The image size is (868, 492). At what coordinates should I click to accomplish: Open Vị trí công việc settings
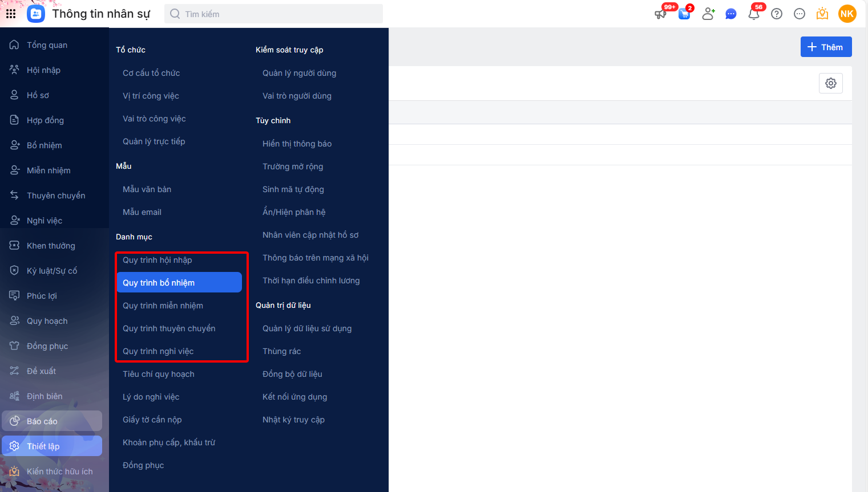(x=151, y=96)
